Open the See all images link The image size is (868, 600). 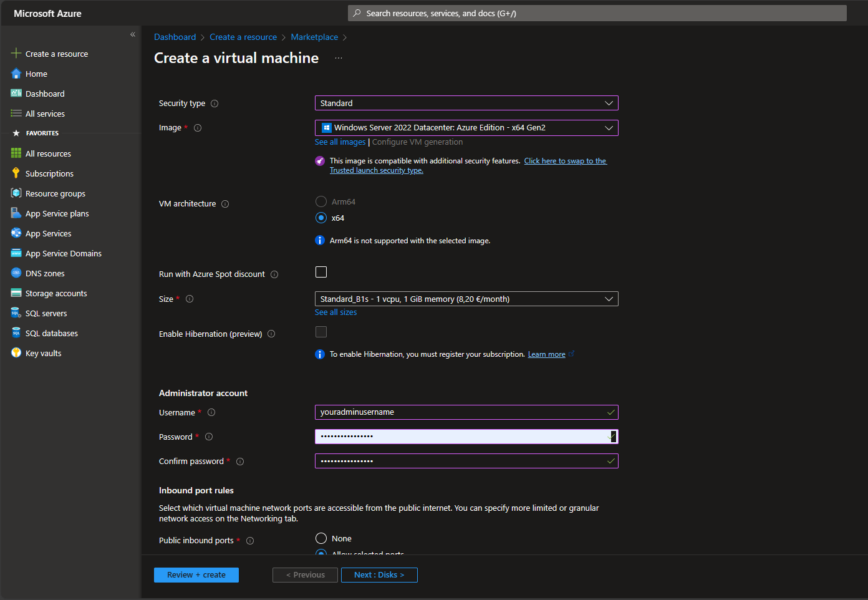tap(340, 142)
